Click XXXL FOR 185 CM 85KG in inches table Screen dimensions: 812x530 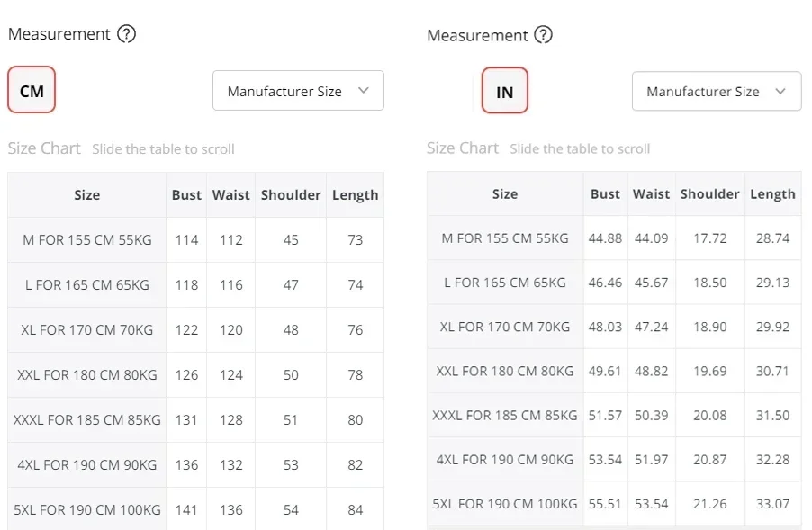[x=505, y=415]
